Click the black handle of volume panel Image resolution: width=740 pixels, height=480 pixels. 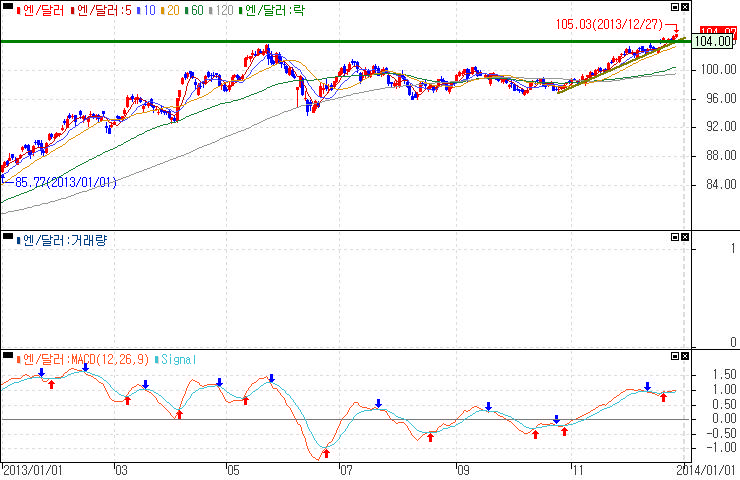coord(8,238)
